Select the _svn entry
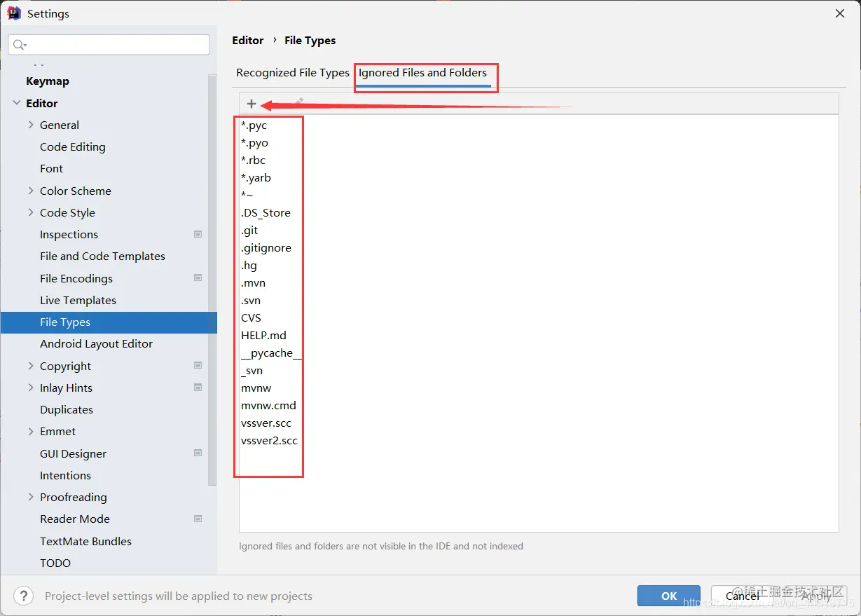Screen dimensions: 861x616 pos(252,371)
